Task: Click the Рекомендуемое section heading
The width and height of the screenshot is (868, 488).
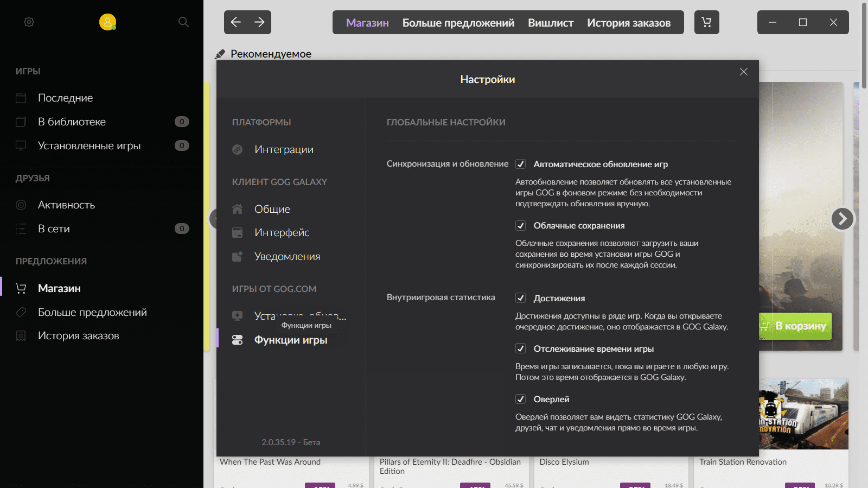Action: click(x=271, y=54)
